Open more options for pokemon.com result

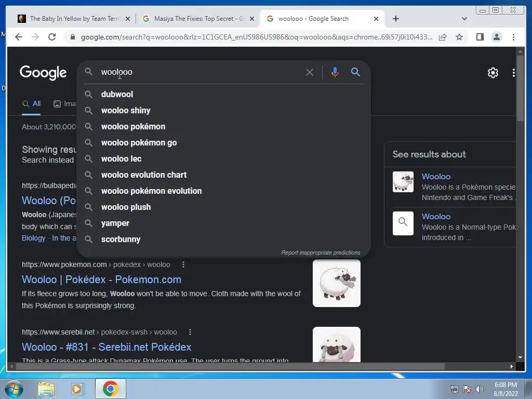pyautogui.click(x=183, y=264)
